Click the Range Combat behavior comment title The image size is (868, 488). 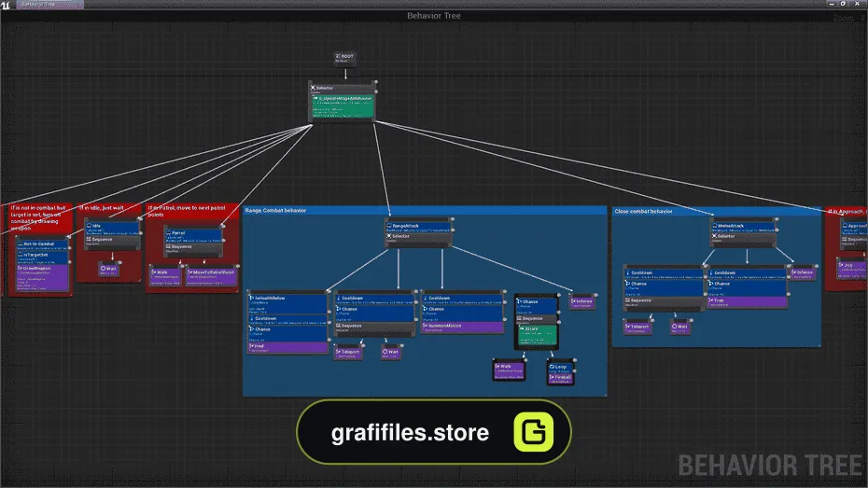[275, 211]
